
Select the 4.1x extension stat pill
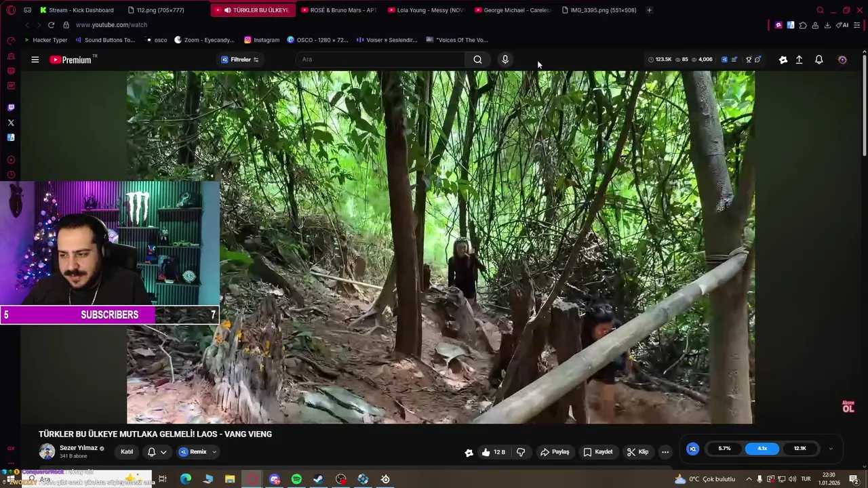(x=762, y=449)
